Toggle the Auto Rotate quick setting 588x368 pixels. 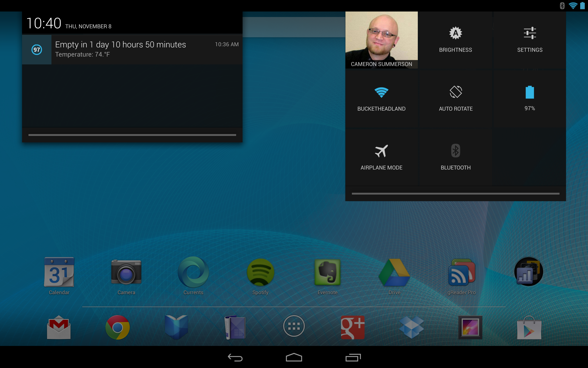coord(455,99)
